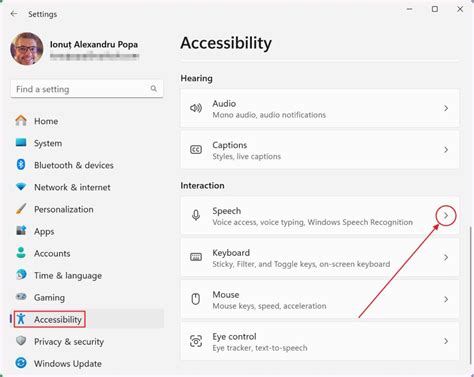Expand Captions settings chevron

446,150
